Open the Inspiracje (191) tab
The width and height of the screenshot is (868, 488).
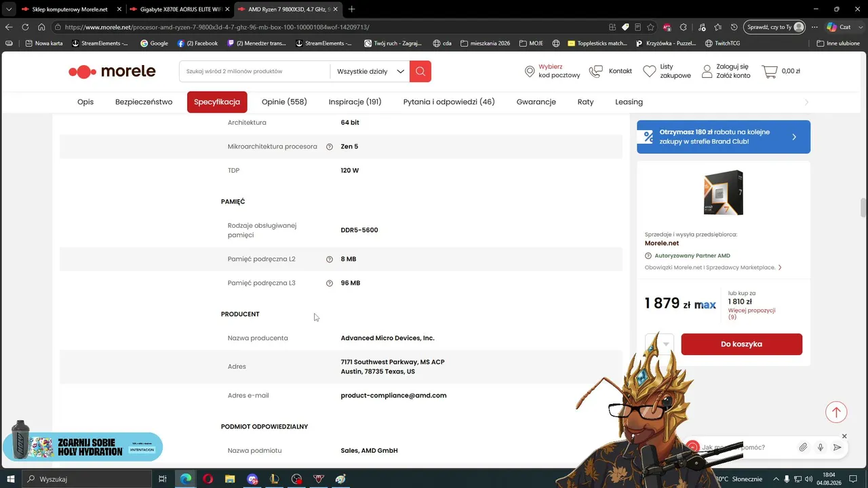pos(355,102)
